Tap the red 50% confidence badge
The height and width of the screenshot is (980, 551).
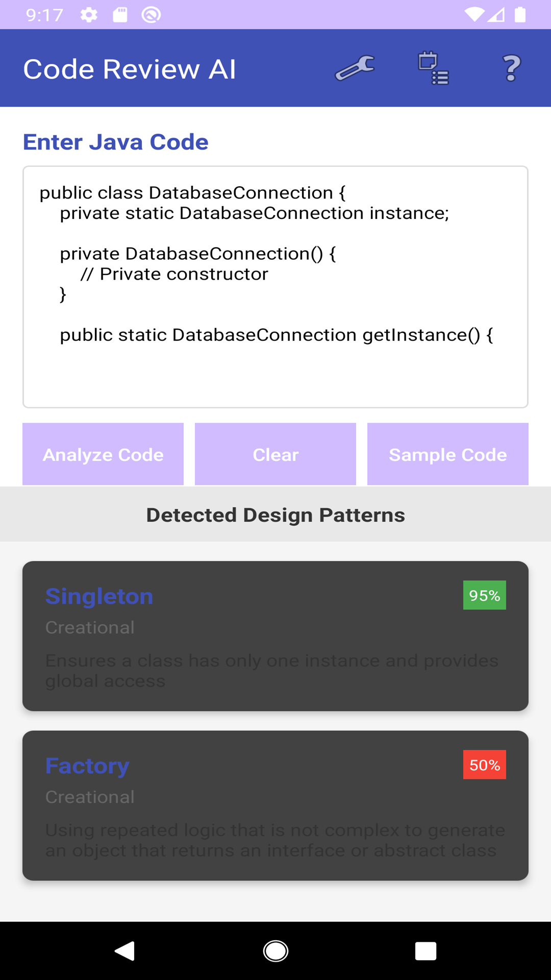pos(484,765)
